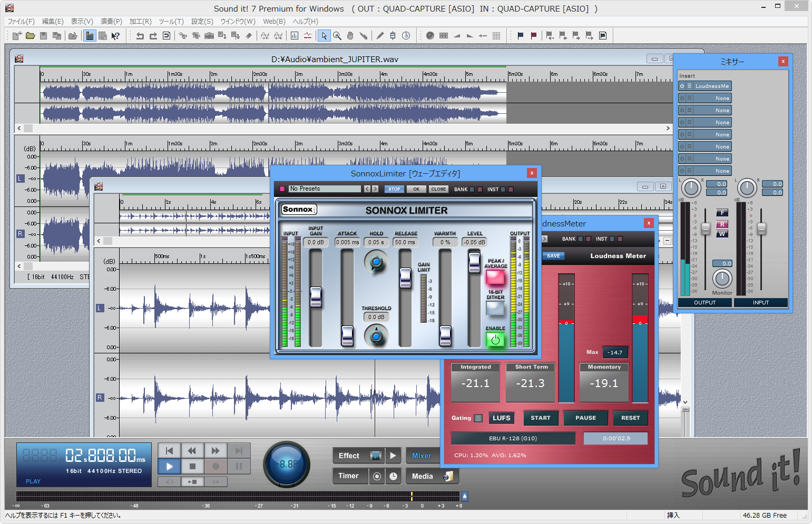Toggle the Gating checkbox in Loudness Meter
This screenshot has width=812, height=524.
click(x=478, y=418)
